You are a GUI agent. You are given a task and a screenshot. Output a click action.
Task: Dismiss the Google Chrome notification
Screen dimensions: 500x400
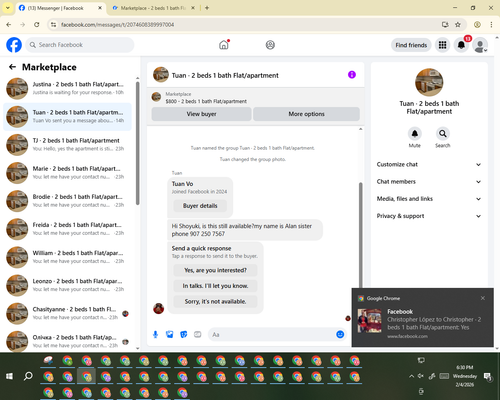tap(483, 298)
